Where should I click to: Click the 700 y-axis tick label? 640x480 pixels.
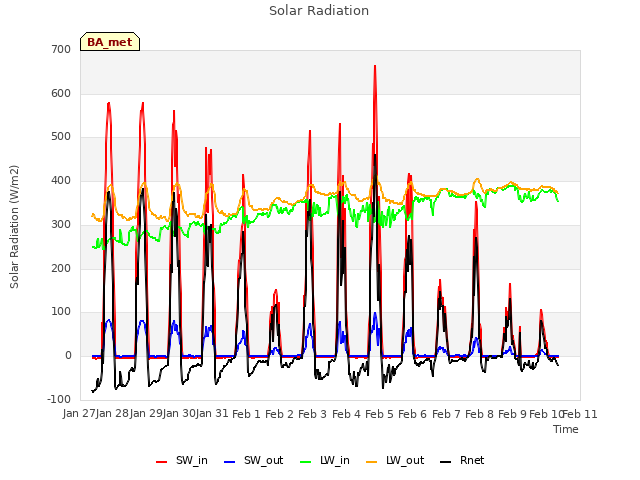pos(61,49)
